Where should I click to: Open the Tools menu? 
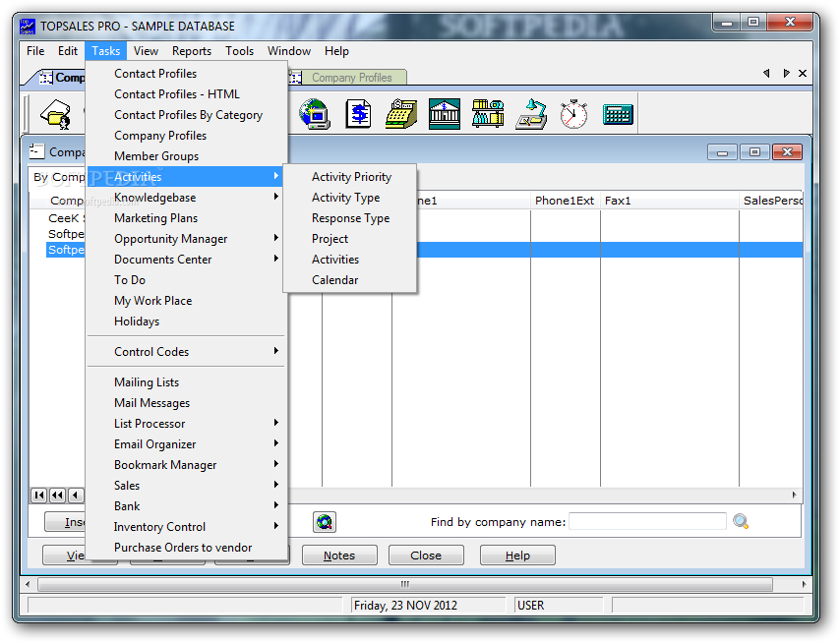239,51
